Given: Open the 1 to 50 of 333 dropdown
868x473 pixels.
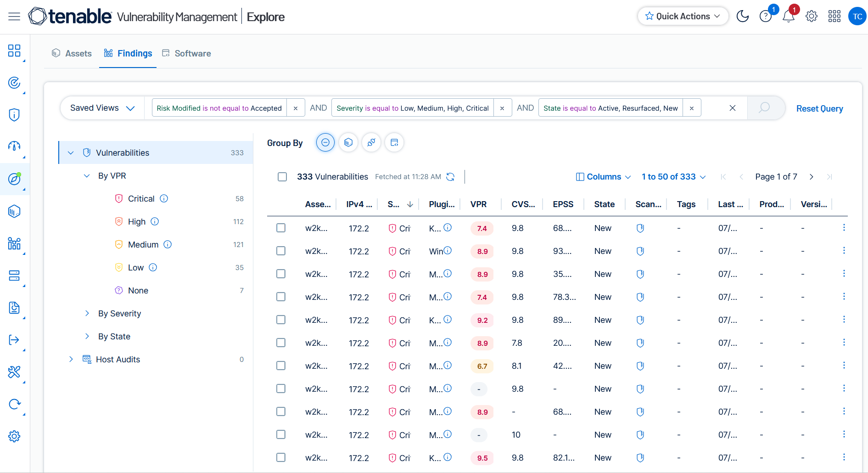Looking at the screenshot, I should 673,177.
